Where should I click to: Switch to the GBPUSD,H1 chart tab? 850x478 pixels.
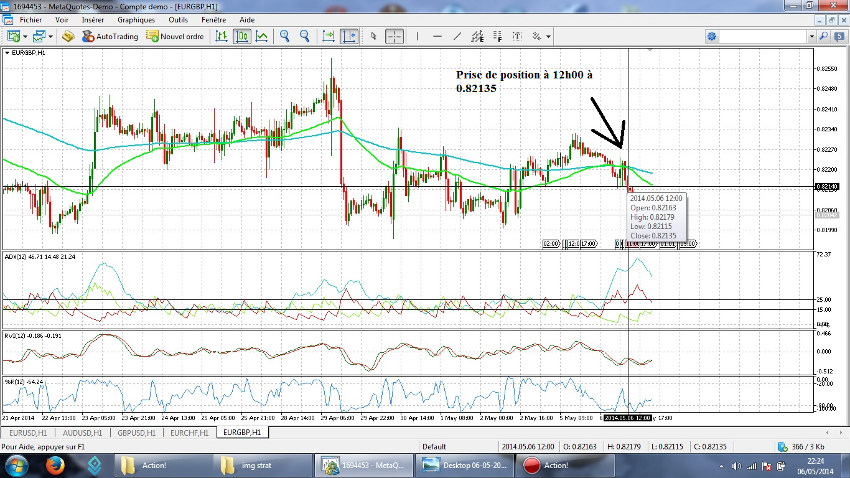137,432
